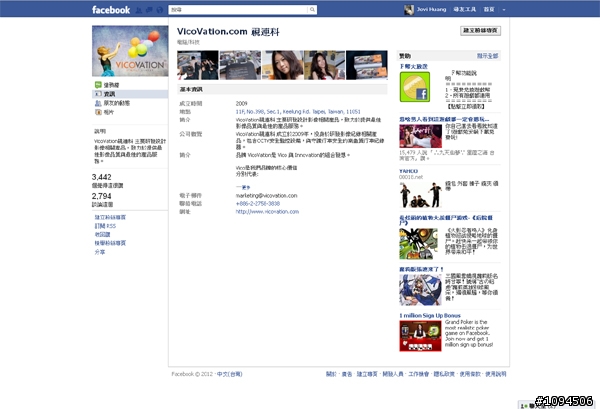This screenshot has width=600, height=409.
Task: Open the plants zombie game ad image
Action: click(419, 244)
